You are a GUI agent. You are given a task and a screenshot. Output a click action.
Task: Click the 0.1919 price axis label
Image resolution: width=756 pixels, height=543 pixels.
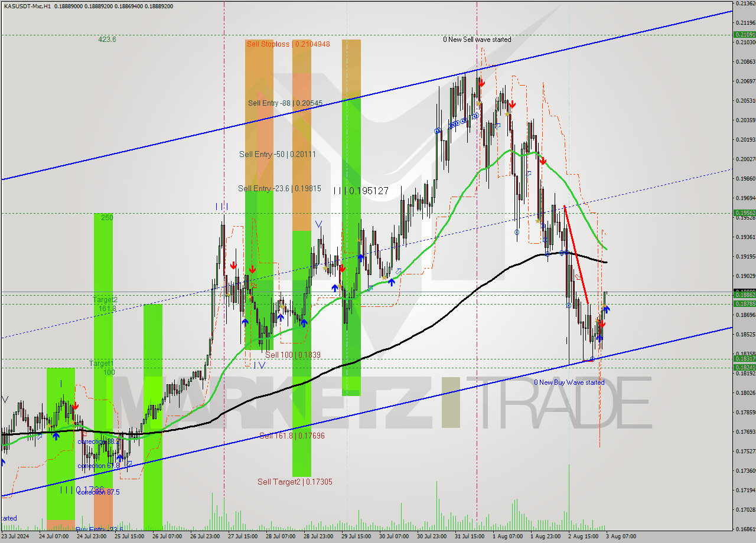tap(745, 256)
